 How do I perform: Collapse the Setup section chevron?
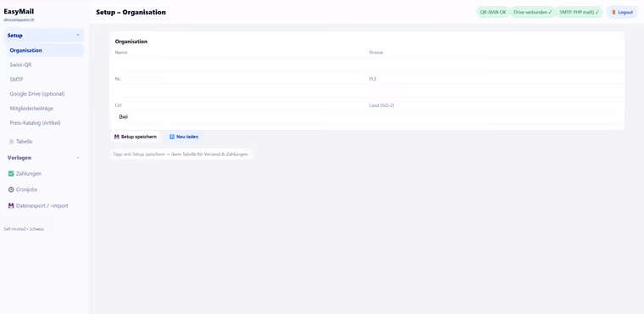78,36
